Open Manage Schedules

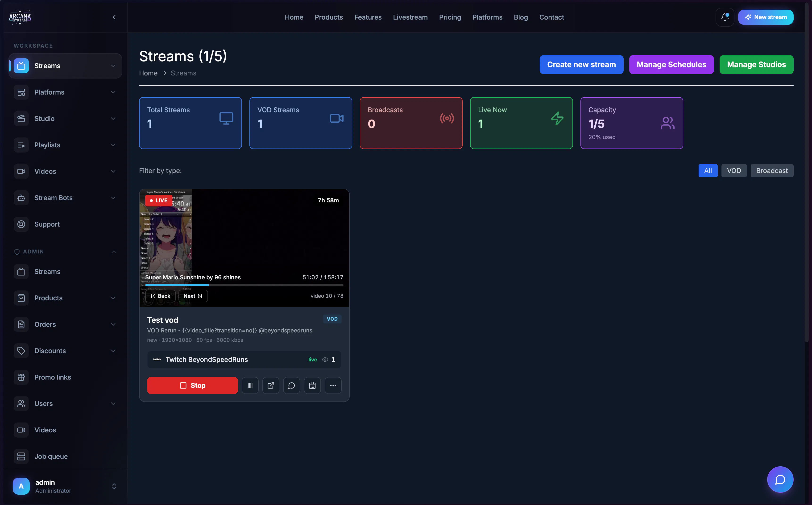671,64
